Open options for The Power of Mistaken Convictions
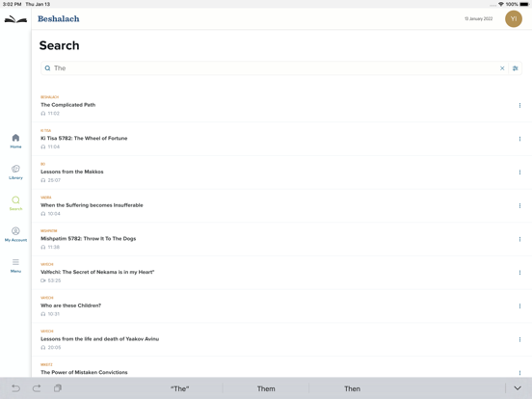 pos(519,373)
